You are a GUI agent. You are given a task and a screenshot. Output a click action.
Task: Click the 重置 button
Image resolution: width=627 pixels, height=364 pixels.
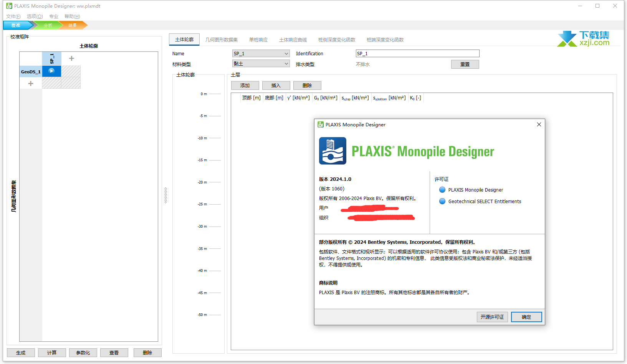point(465,64)
